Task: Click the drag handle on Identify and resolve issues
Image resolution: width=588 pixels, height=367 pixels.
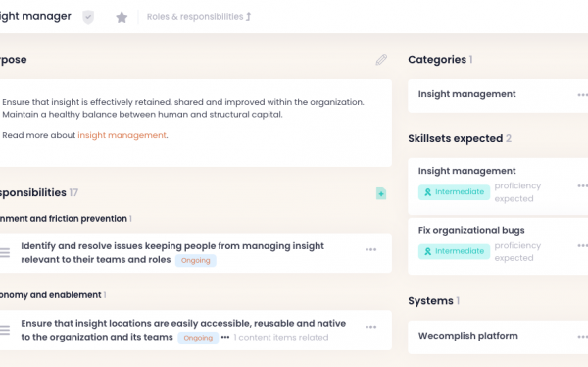Action: coord(5,253)
